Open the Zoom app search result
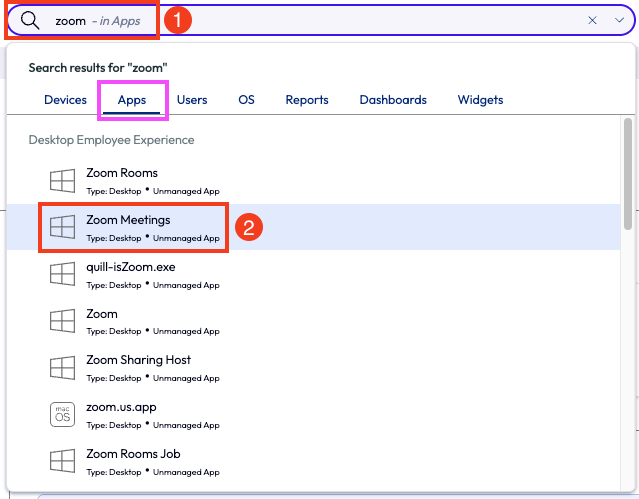This screenshot has width=639, height=499. point(102,314)
